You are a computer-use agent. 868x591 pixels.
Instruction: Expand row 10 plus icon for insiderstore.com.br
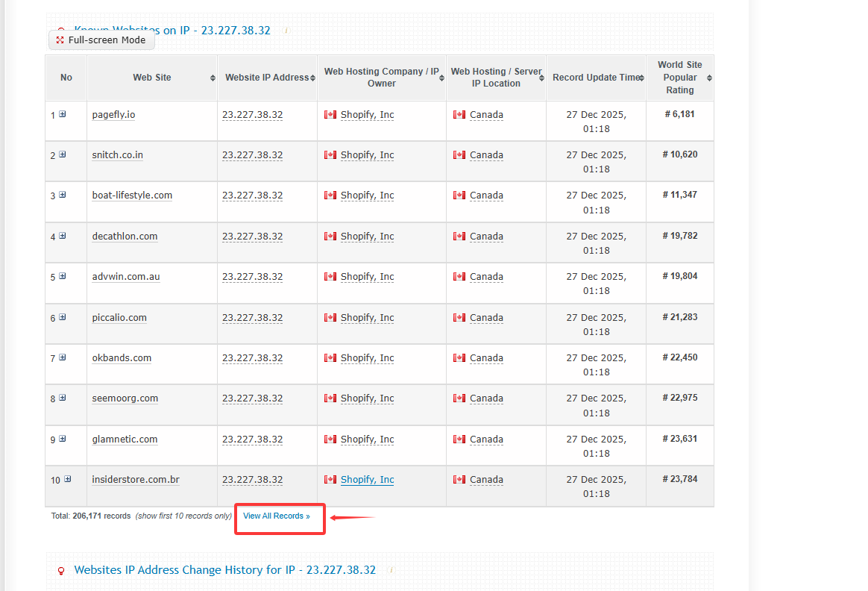click(67, 479)
